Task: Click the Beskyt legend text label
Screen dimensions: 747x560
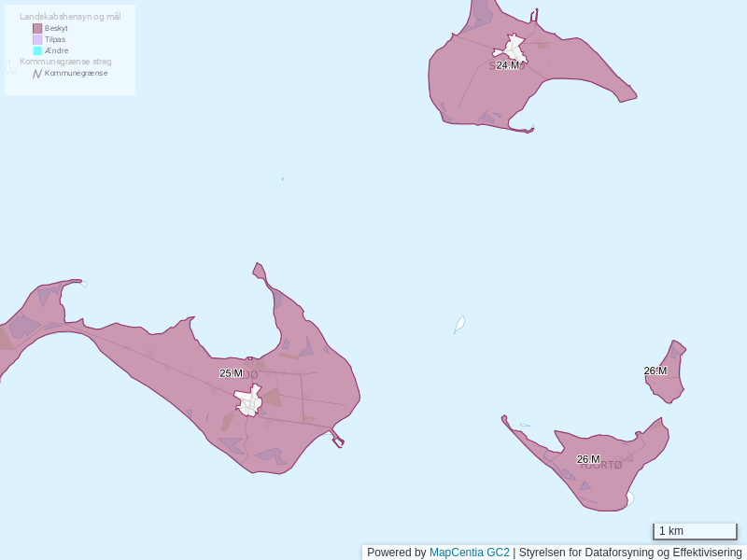Action: coord(56,29)
